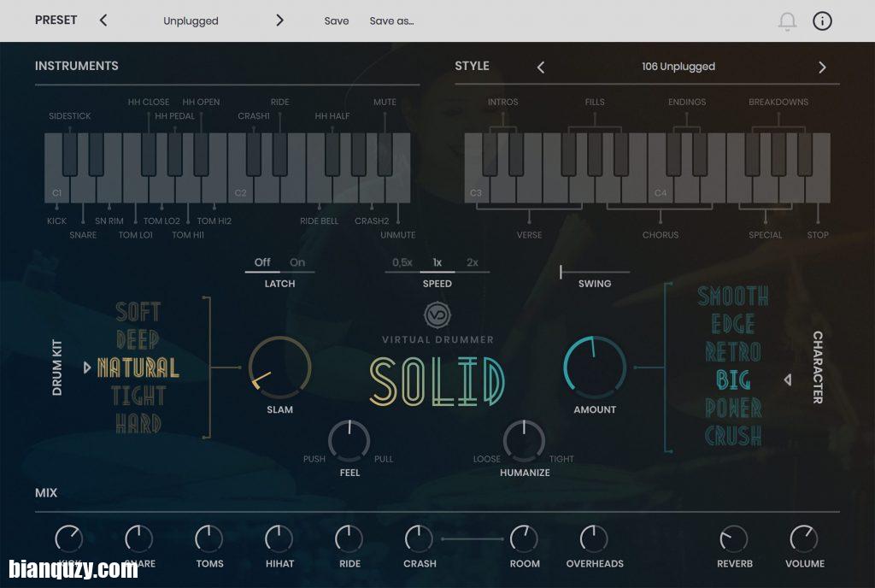Click the Hihat mix knob
This screenshot has height=588, width=875.
(279, 539)
